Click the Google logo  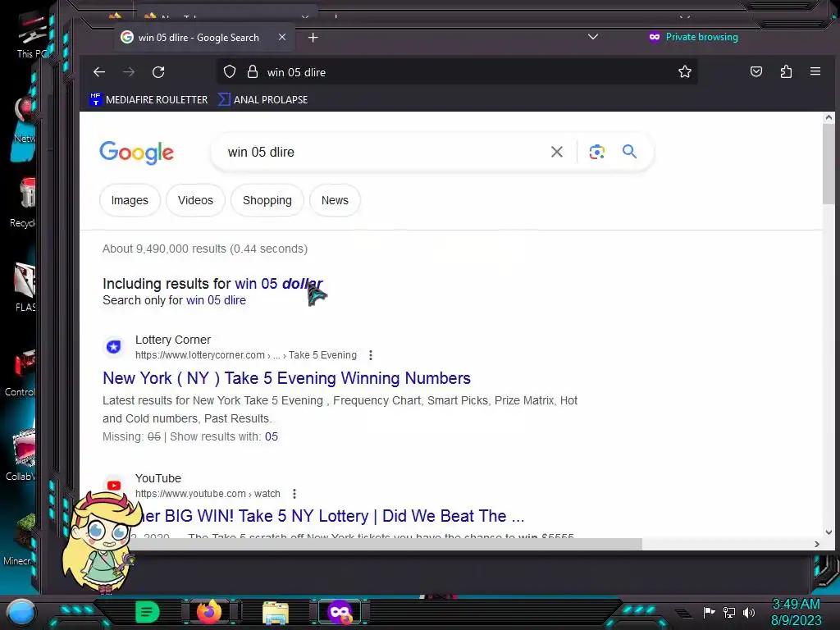(137, 153)
